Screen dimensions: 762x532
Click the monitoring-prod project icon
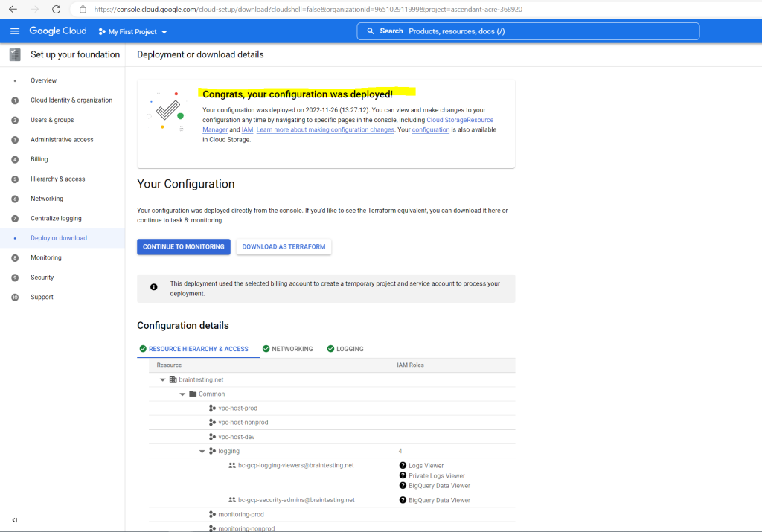tap(212, 514)
